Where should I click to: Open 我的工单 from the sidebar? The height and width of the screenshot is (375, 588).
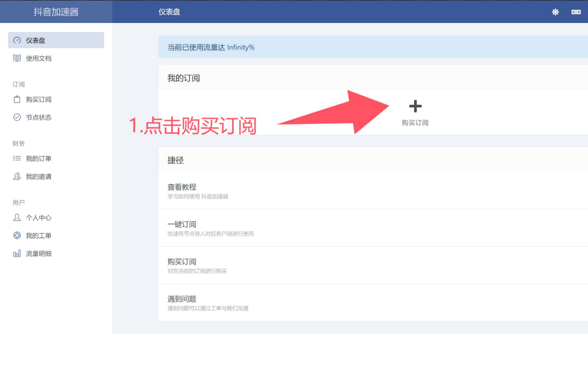coord(56,236)
